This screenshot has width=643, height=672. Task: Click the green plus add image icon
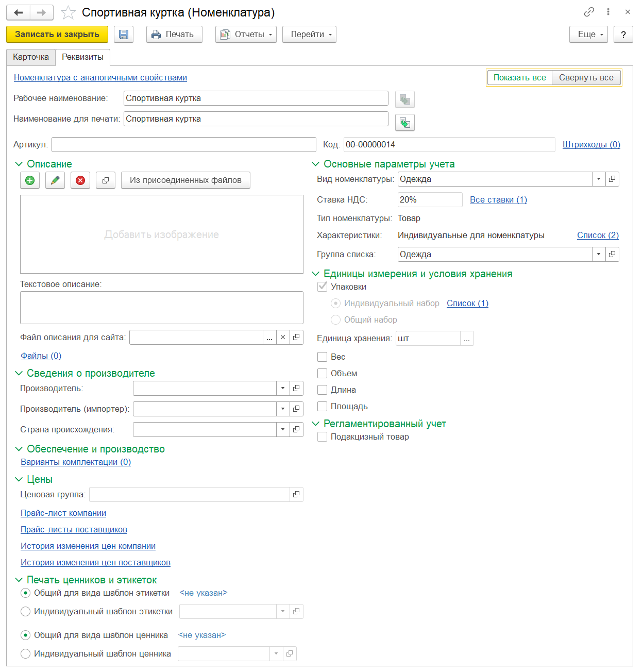point(30,180)
